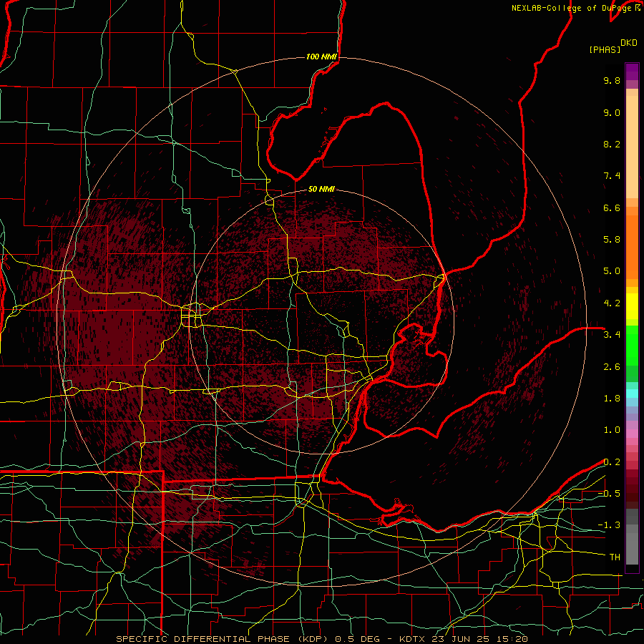Click the peach segment of the color bar
The width and height of the screenshot is (644, 644).
coord(632,147)
